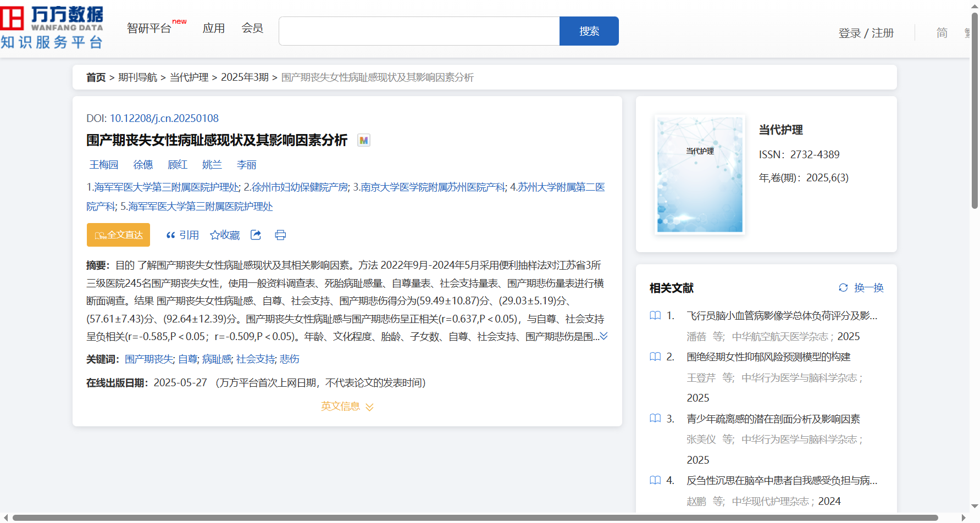Click keyword 自尊
Screen dimensions: 980x523
187,359
